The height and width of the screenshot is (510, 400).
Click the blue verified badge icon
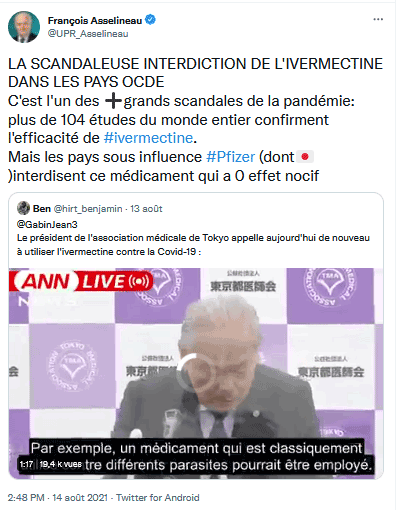coord(151,20)
